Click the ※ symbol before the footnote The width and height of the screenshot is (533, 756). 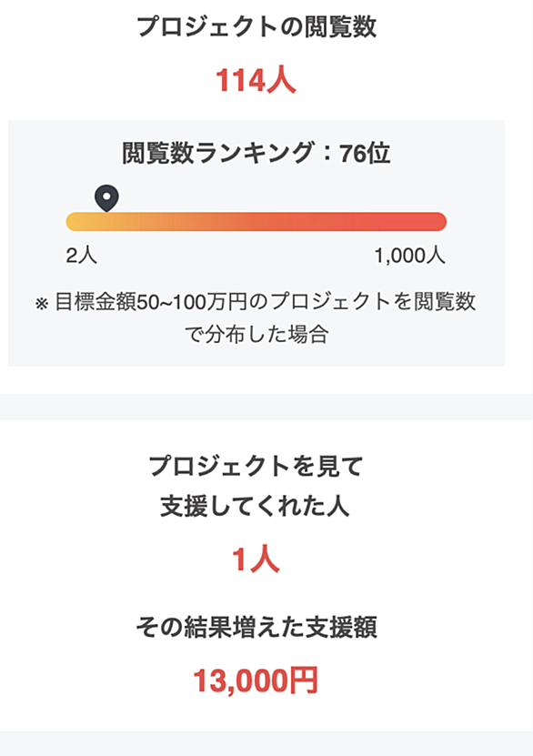pyautogui.click(x=42, y=304)
